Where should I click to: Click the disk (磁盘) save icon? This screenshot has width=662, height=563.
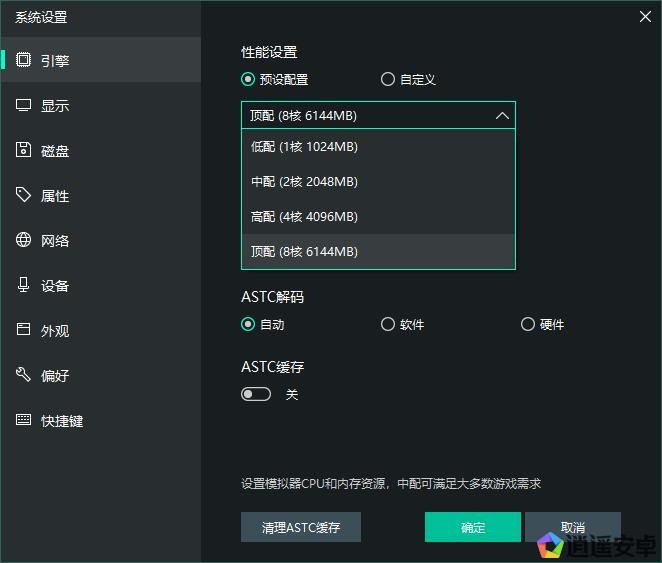click(23, 150)
